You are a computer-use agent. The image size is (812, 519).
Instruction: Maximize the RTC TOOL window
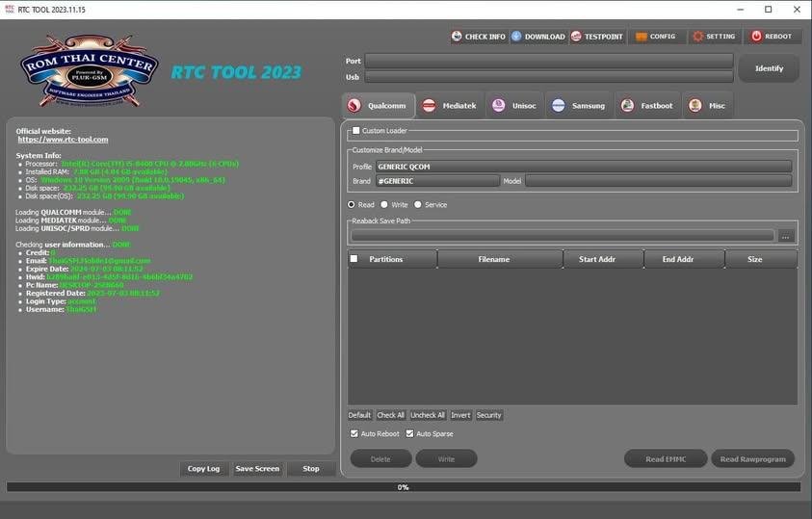point(768,10)
